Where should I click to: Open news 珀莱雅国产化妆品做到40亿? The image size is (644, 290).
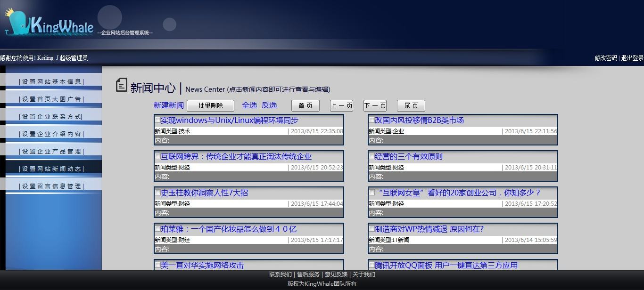coord(229,229)
